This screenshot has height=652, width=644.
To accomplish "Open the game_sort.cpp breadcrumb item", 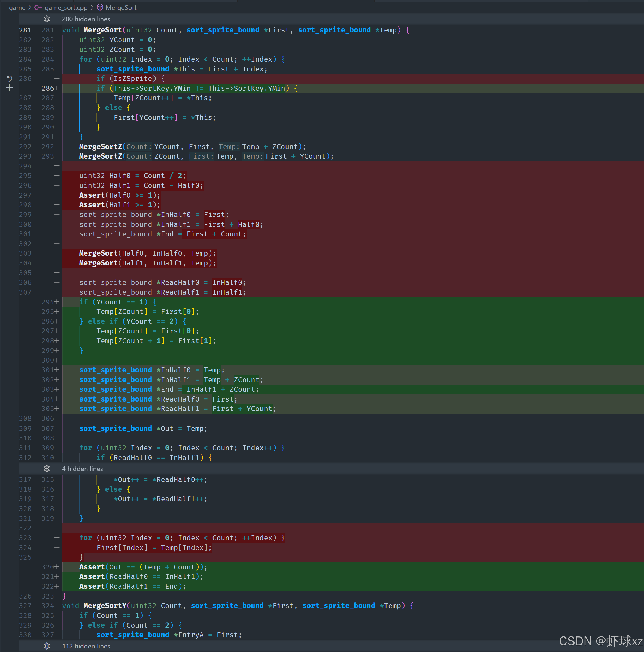I will point(66,7).
